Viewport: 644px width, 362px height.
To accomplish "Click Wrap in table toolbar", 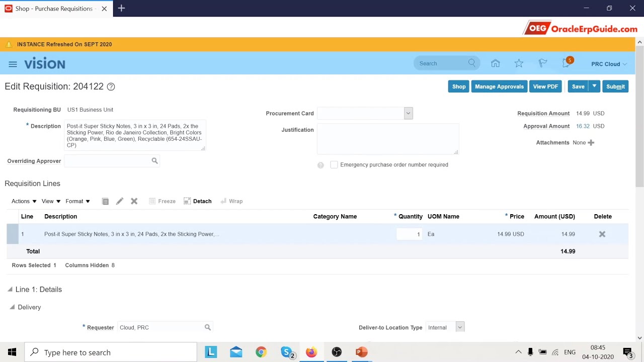I will 231,201.
